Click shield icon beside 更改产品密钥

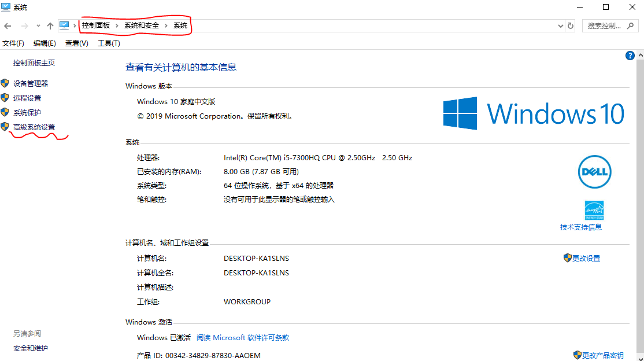(x=577, y=355)
